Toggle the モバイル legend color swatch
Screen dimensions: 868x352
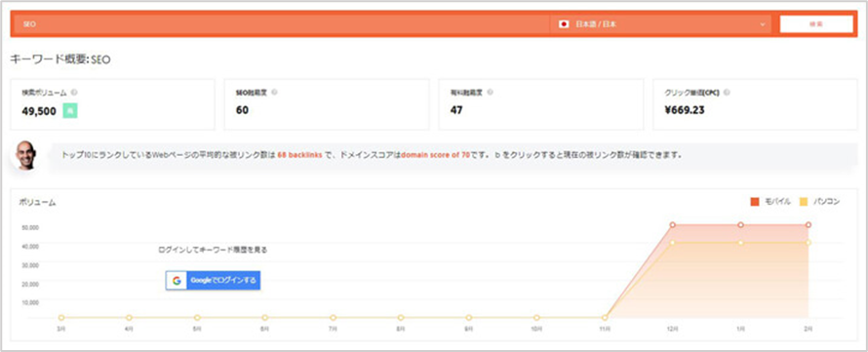click(755, 202)
